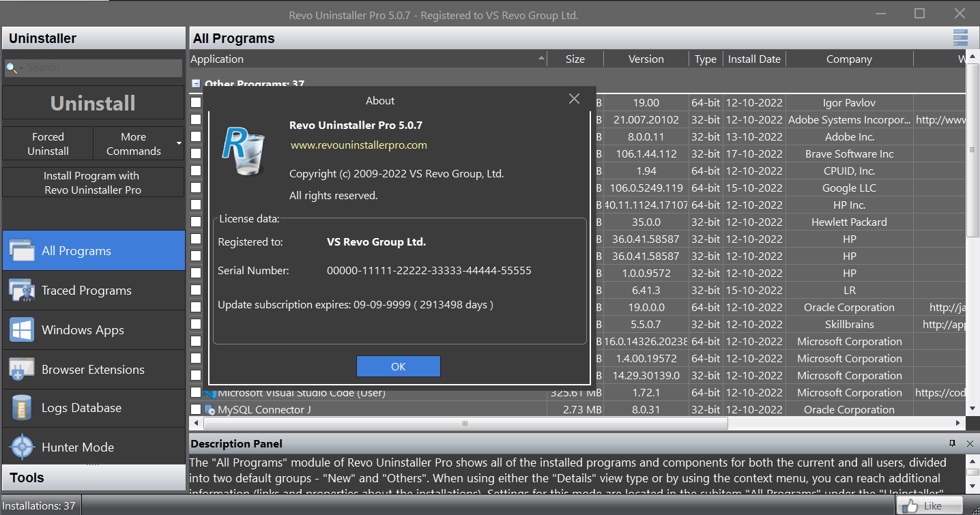Check the Microsoft Visual Studio Code checkbox
Image resolution: width=980 pixels, height=515 pixels.
tap(196, 392)
